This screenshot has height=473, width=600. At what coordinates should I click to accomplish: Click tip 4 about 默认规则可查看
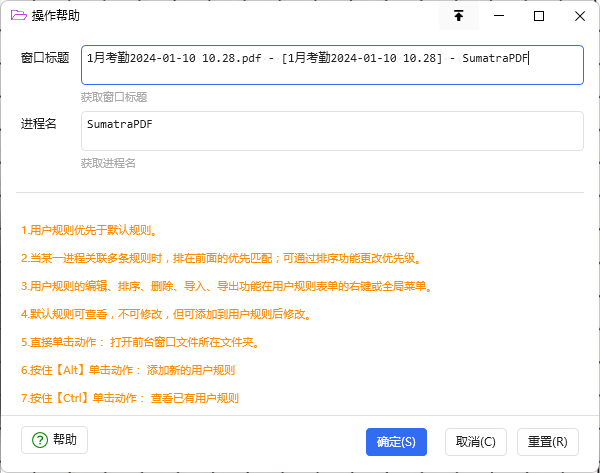pos(166,314)
